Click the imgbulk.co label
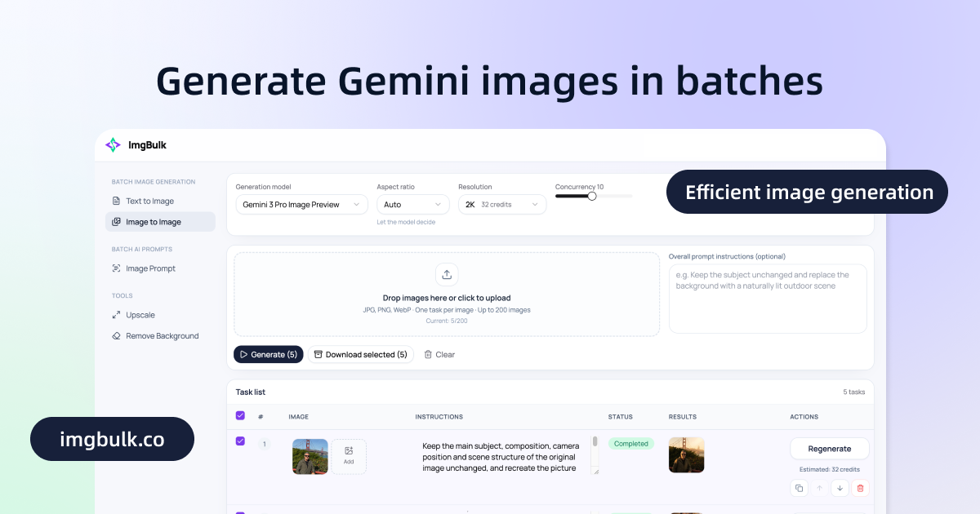The width and height of the screenshot is (980, 514). click(112, 440)
